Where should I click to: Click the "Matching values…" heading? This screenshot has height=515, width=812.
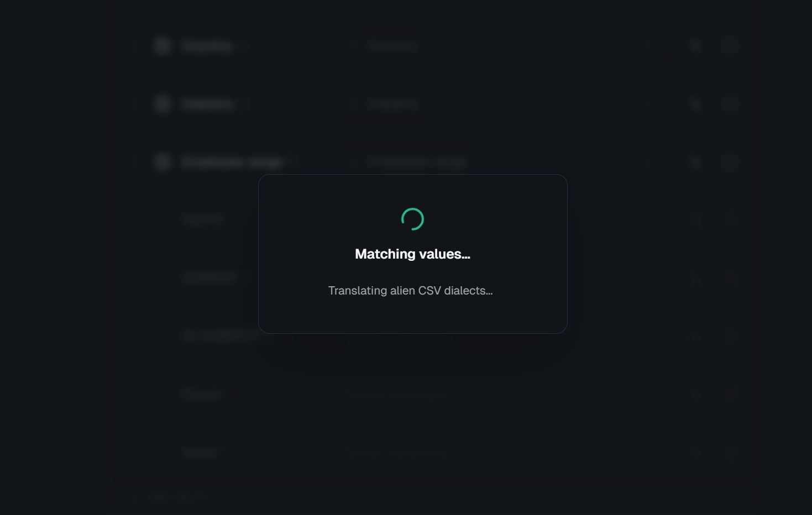pos(412,254)
